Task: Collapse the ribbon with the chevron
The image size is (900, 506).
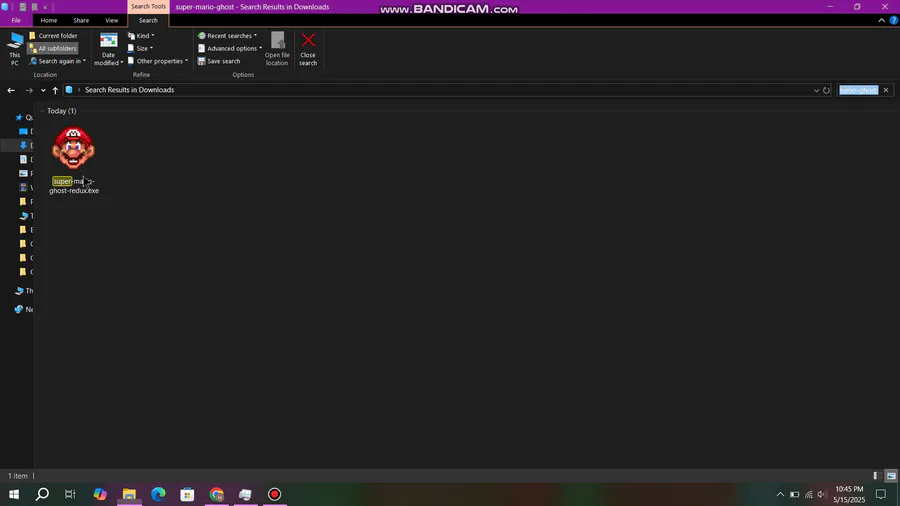Action: pos(882,20)
